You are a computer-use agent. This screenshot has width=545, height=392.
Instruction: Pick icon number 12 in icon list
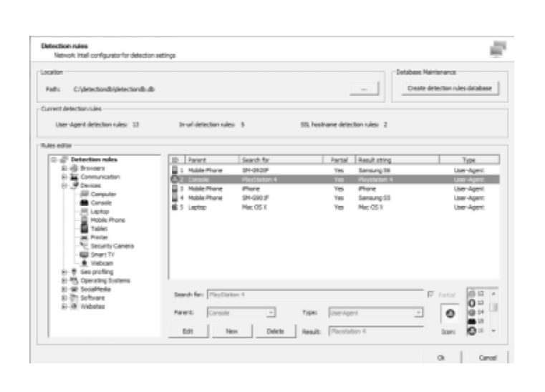click(x=472, y=294)
